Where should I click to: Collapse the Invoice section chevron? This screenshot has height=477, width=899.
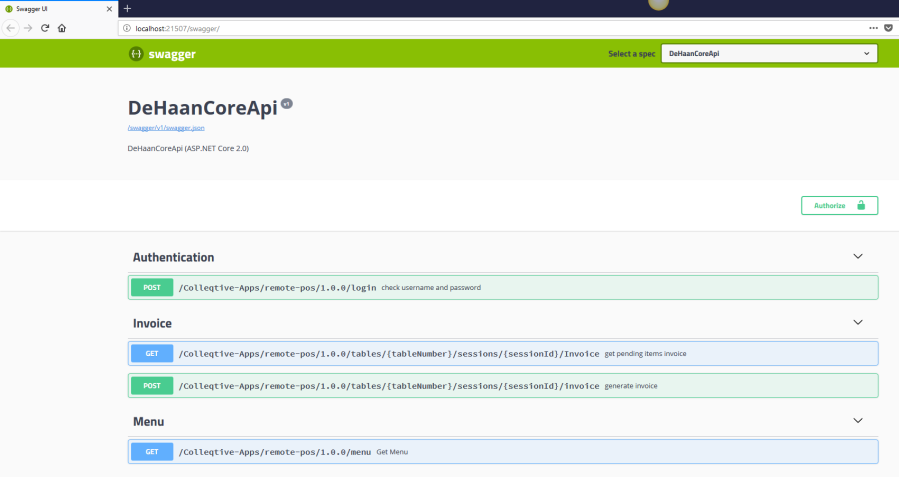[x=858, y=322]
